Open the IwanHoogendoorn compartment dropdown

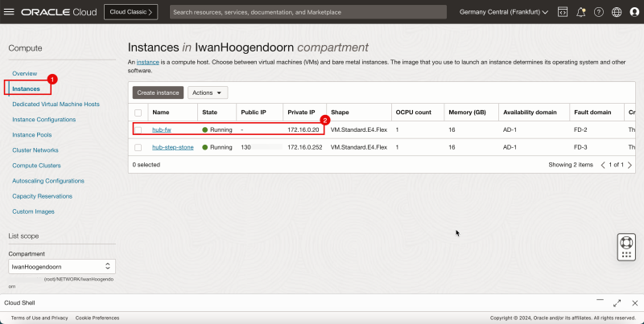[61, 266]
